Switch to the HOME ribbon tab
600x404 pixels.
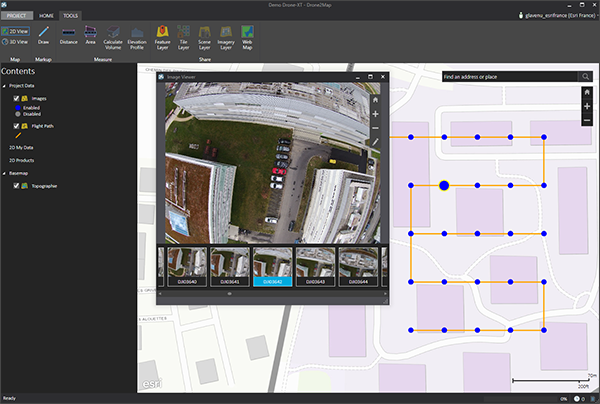[x=47, y=16]
